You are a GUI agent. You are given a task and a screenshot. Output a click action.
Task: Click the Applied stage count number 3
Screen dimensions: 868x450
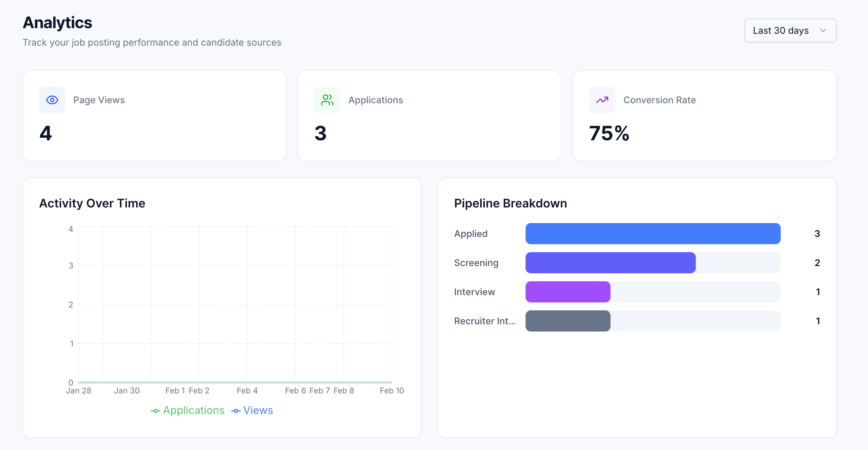[x=817, y=233]
